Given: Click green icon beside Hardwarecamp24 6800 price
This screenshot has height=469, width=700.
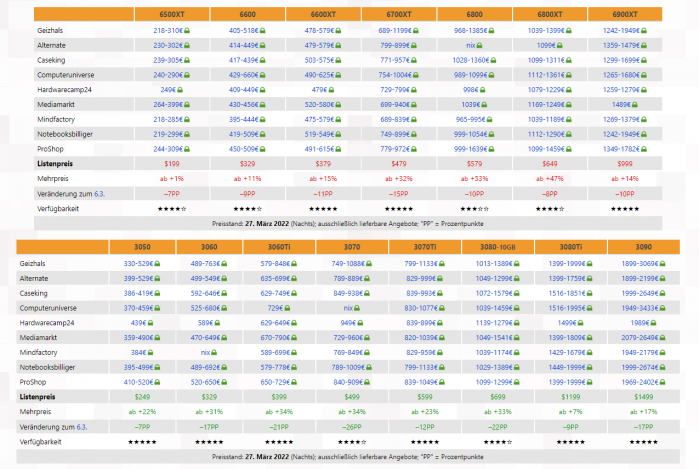Looking at the screenshot, I should pyautogui.click(x=483, y=90).
